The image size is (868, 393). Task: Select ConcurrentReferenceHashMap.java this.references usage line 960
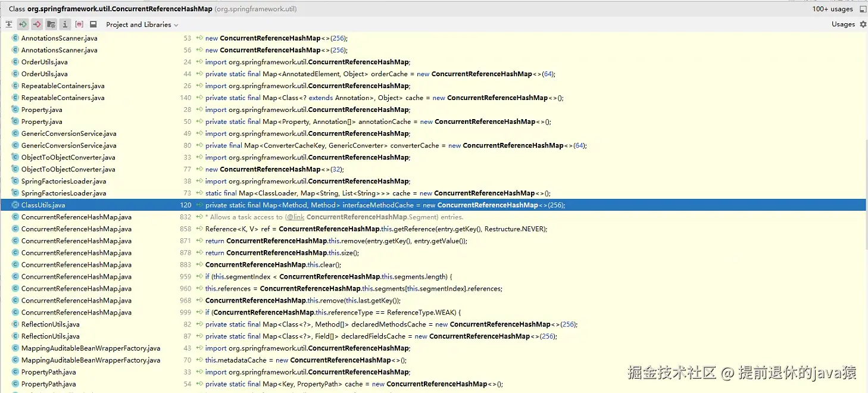(x=433, y=288)
